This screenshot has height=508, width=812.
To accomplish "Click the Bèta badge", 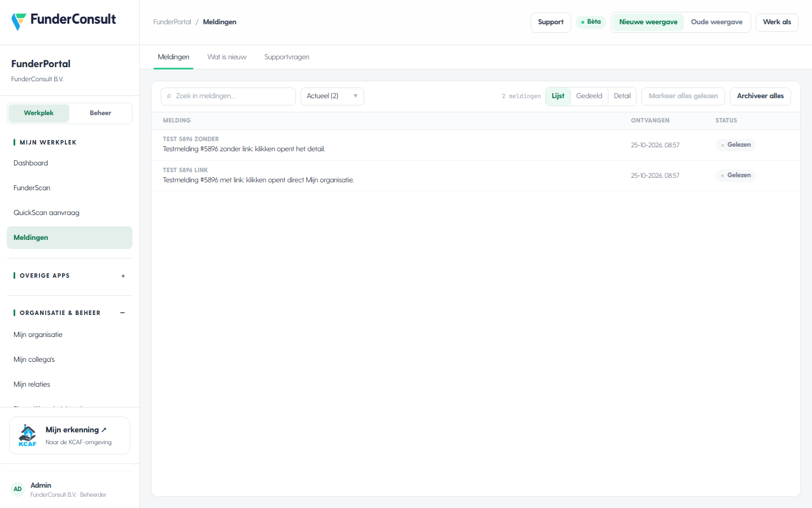I will (x=590, y=22).
